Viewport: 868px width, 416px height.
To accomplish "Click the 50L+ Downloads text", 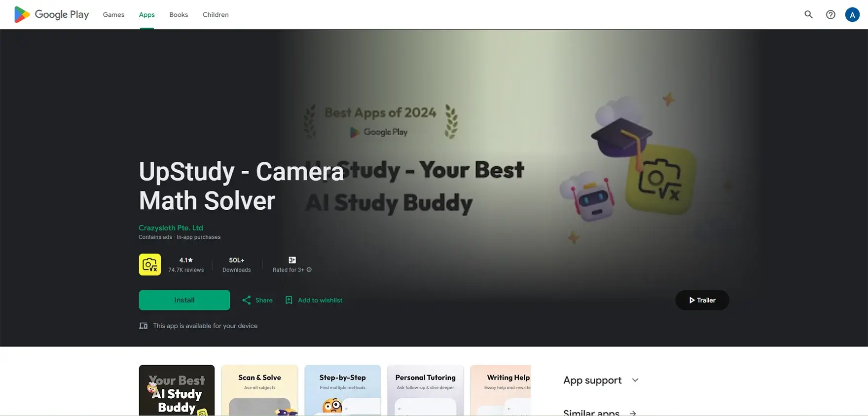I will point(237,265).
